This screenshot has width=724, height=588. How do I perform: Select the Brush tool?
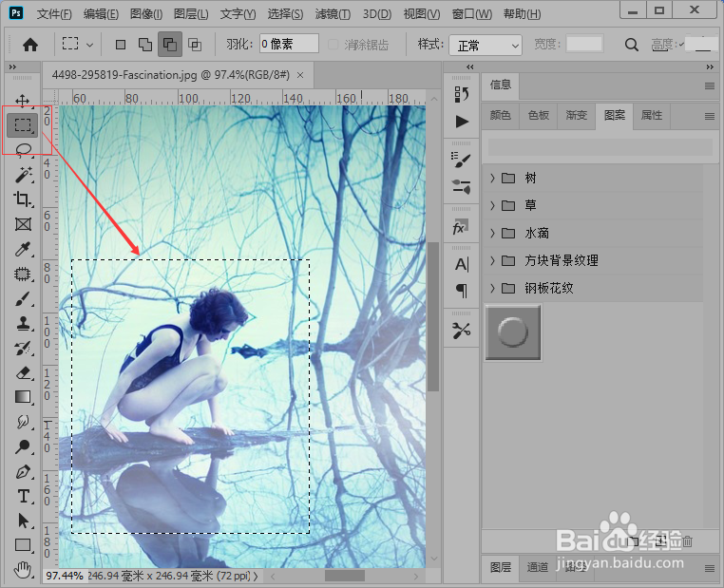tap(23, 299)
